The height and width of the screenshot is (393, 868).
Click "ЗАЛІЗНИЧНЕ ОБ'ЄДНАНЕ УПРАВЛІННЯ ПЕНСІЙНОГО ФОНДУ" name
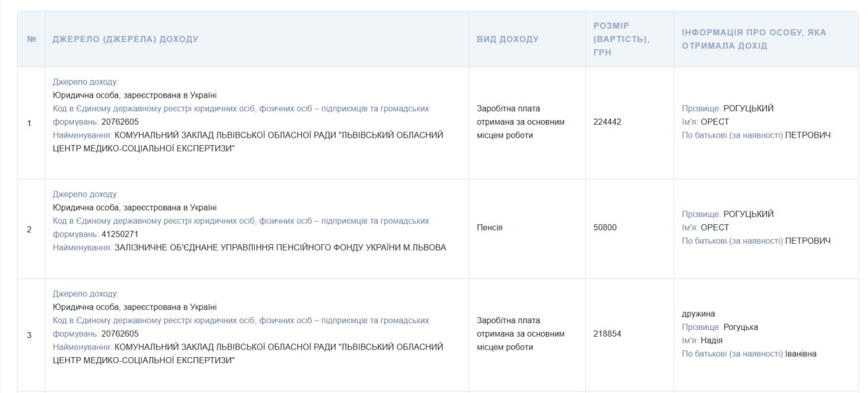pyautogui.click(x=280, y=248)
